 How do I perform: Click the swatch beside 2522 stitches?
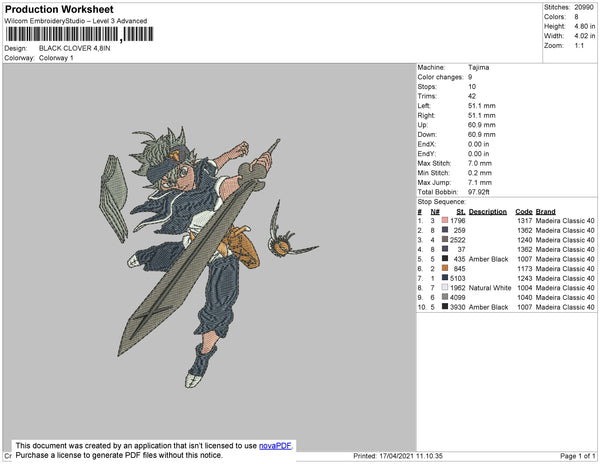click(445, 240)
